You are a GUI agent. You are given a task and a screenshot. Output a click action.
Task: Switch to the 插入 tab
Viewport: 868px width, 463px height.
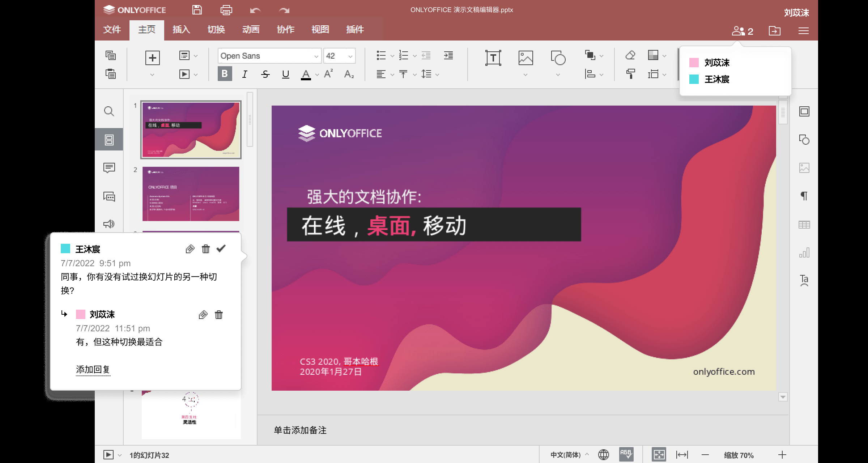coord(181,30)
